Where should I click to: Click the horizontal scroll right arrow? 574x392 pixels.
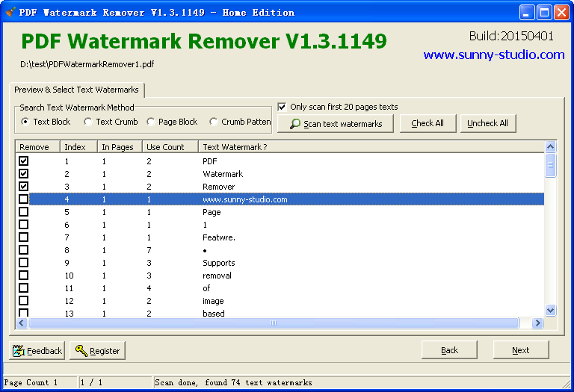click(x=537, y=323)
